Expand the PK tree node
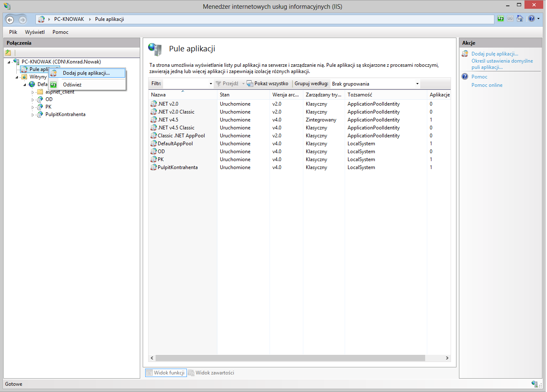547x392 pixels. click(x=33, y=107)
